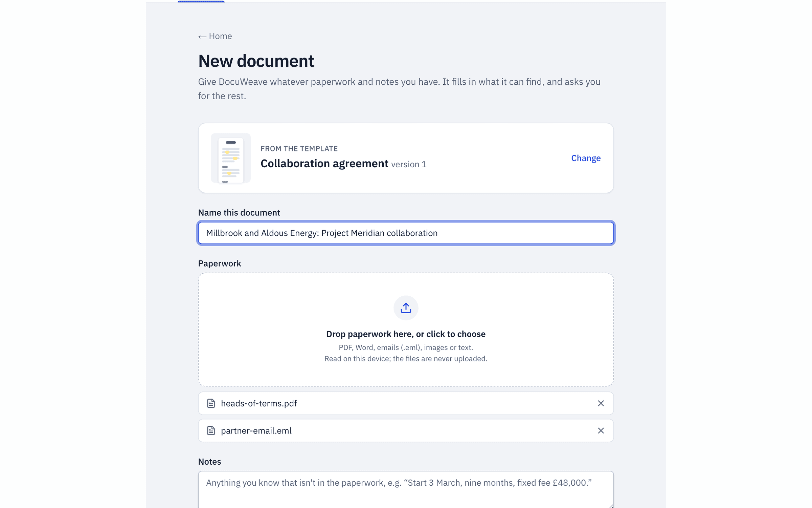Select the heads-of-terms.pdf file name
Image resolution: width=812 pixels, height=508 pixels.
pos(259,403)
